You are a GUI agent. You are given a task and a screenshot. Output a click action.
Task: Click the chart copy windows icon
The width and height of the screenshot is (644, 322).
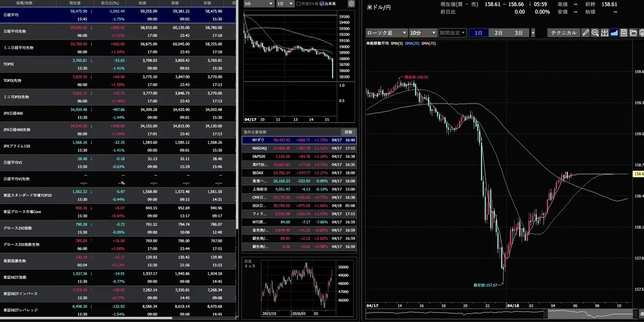[x=642, y=33]
